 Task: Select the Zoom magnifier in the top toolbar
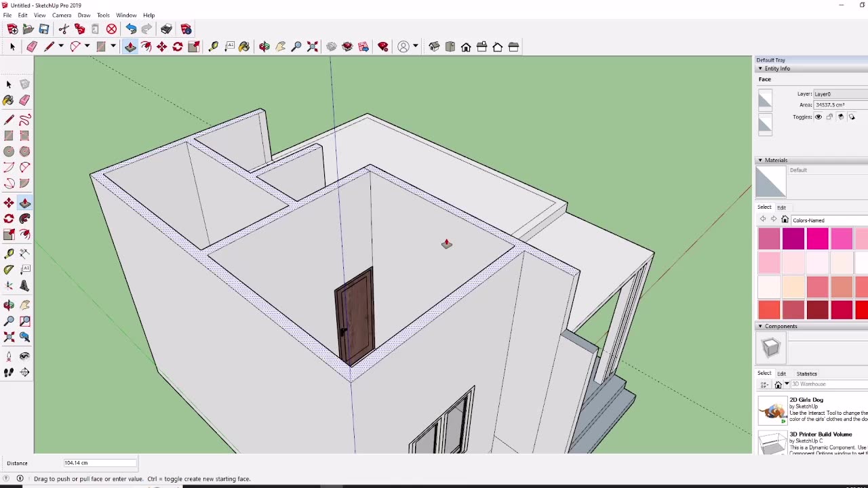coord(296,47)
